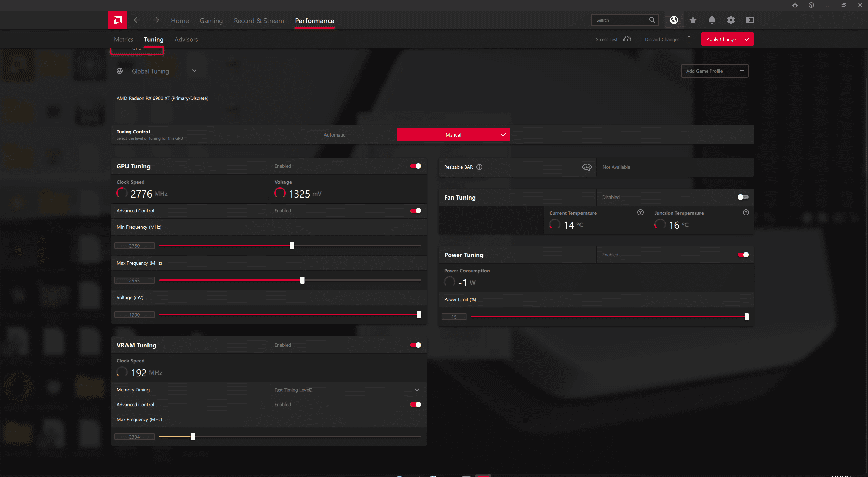868x477 pixels.
Task: Click Add Game Profile button
Action: pyautogui.click(x=714, y=71)
